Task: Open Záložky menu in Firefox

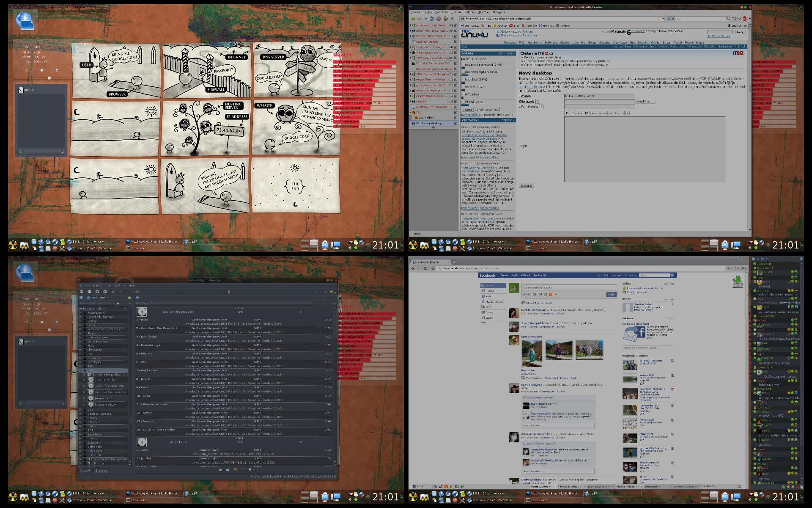Action: click(x=469, y=12)
